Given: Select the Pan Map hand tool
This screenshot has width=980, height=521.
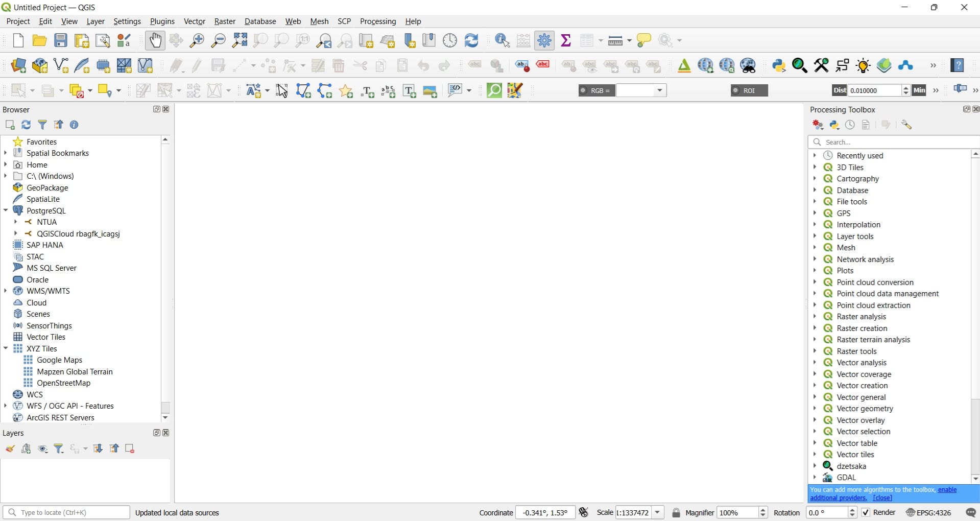Looking at the screenshot, I should (x=155, y=40).
